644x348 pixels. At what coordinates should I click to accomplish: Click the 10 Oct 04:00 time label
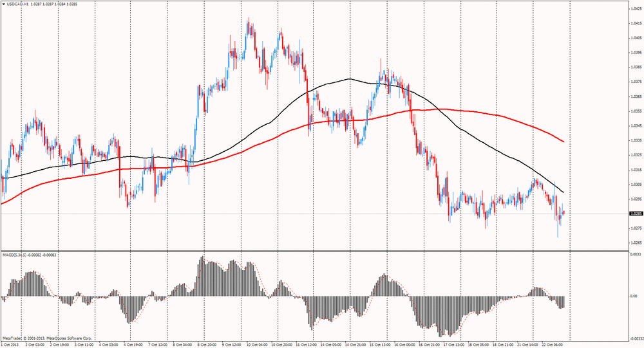point(257,345)
